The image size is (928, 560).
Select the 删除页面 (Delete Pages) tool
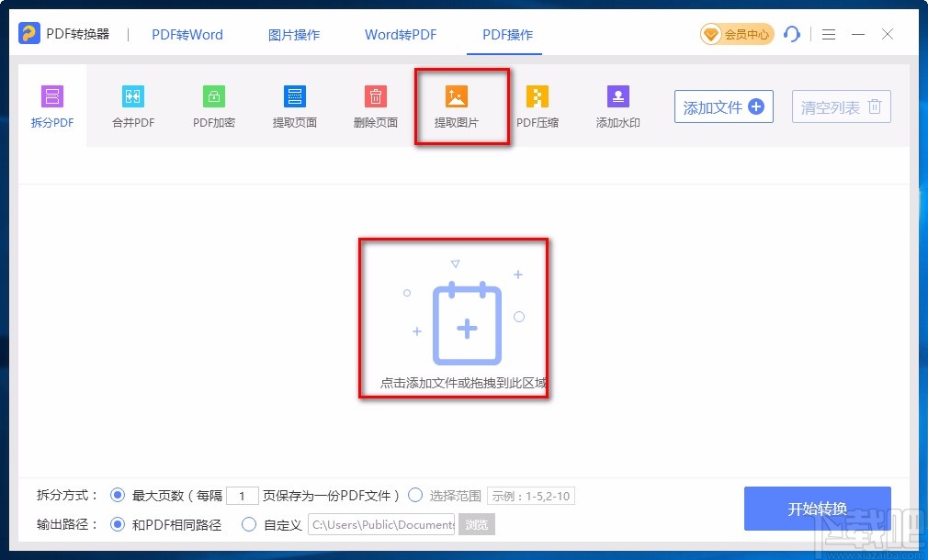[375, 104]
